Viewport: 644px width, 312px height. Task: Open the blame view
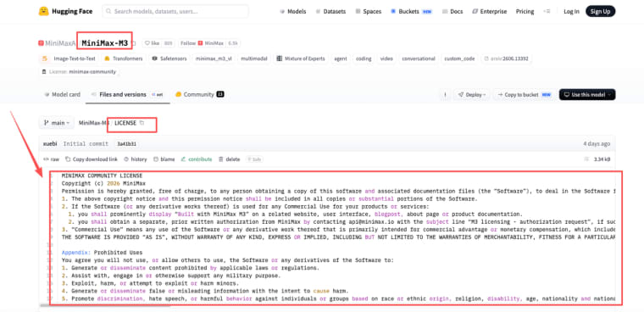click(x=164, y=159)
